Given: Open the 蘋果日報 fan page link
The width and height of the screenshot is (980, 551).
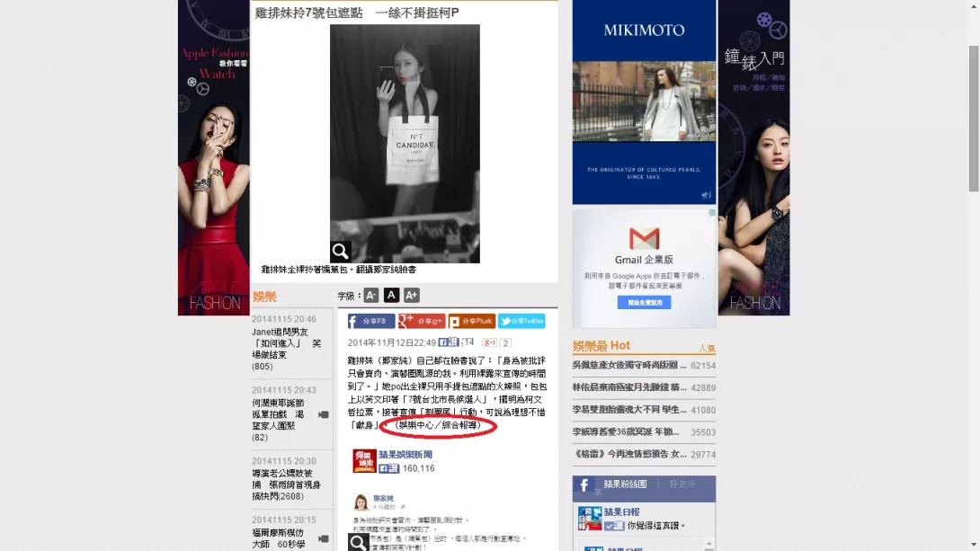Looking at the screenshot, I should [x=622, y=512].
